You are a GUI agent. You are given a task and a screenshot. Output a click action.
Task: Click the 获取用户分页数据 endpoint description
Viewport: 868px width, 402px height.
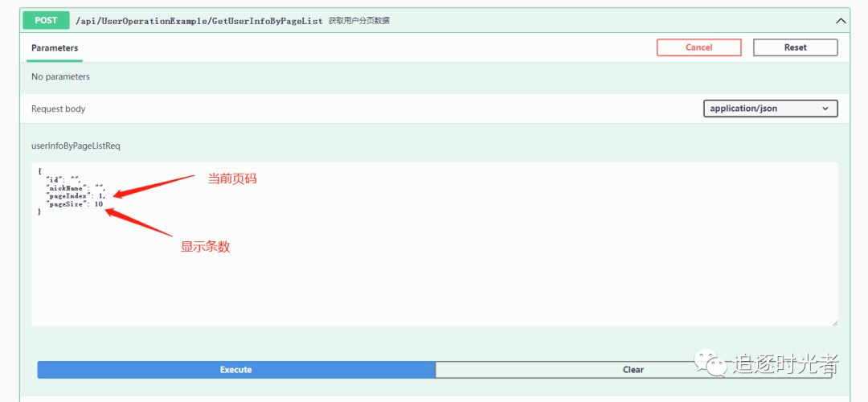pos(359,21)
